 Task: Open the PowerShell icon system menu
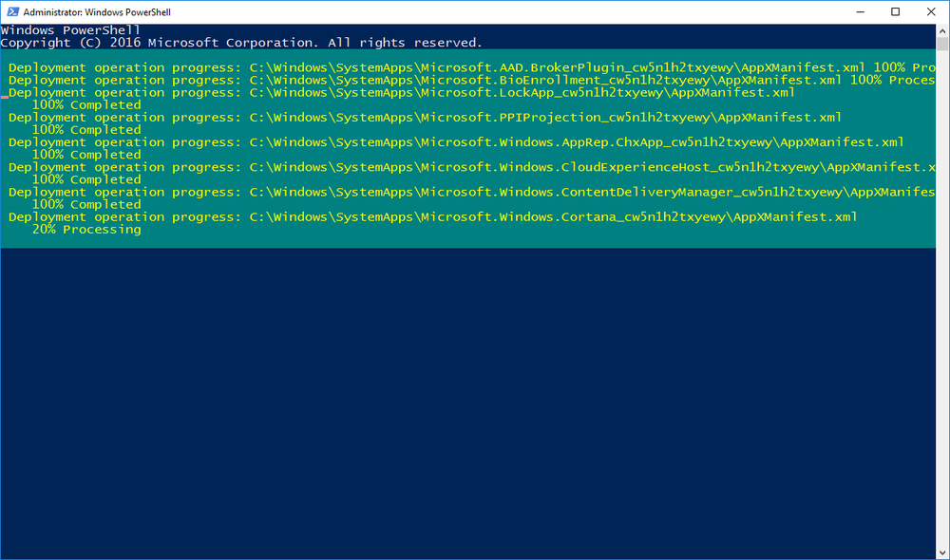click(12, 11)
